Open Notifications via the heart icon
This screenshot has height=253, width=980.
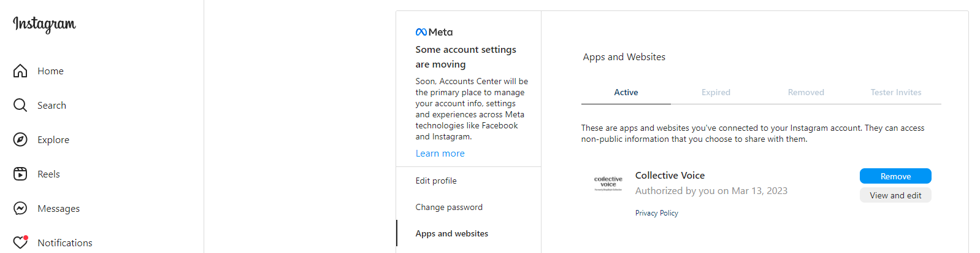20,242
